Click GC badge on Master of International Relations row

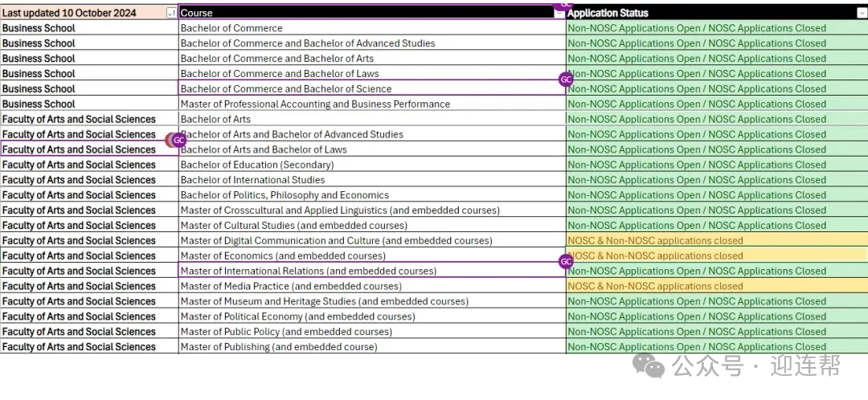[566, 262]
